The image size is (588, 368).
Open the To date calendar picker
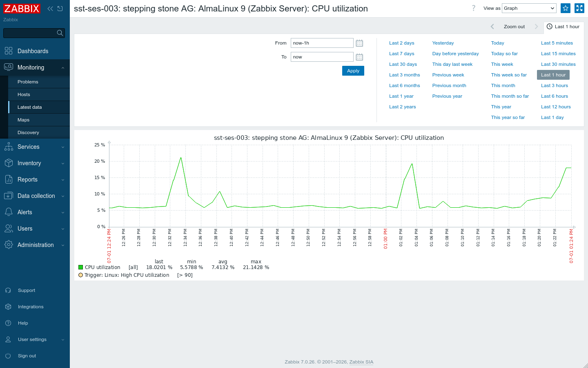tap(359, 57)
